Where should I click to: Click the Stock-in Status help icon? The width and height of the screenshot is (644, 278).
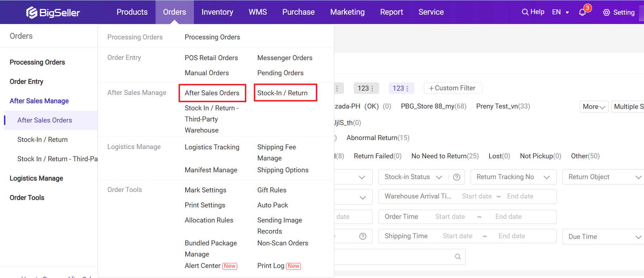pyautogui.click(x=457, y=177)
